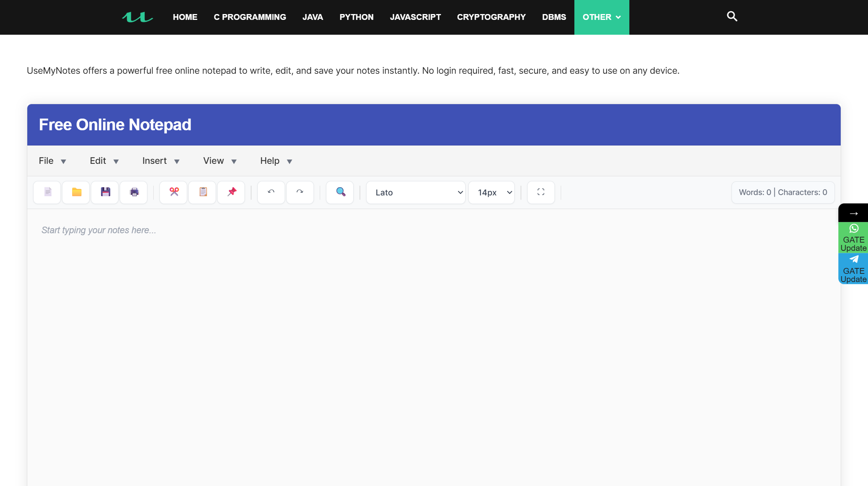Image resolution: width=868 pixels, height=486 pixels.
Task: Cut text with scissors icon
Action: (174, 192)
